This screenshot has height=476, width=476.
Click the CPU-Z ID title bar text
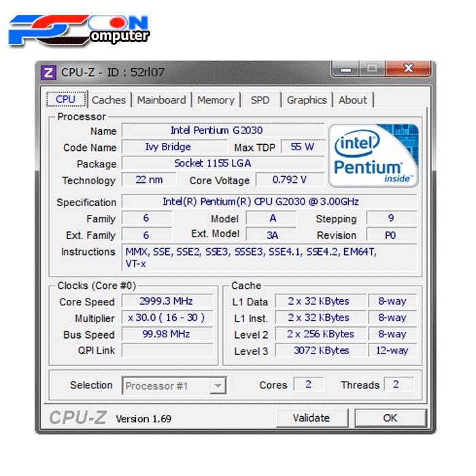(113, 72)
